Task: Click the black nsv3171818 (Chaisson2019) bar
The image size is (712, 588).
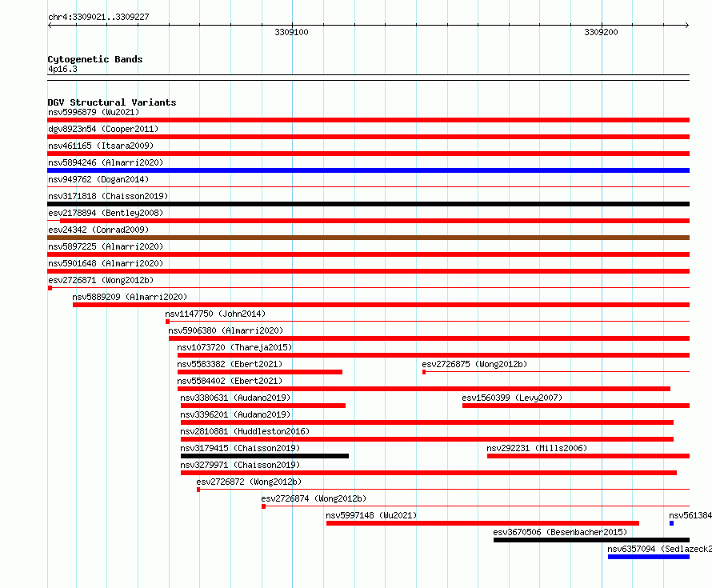Action: (368, 204)
